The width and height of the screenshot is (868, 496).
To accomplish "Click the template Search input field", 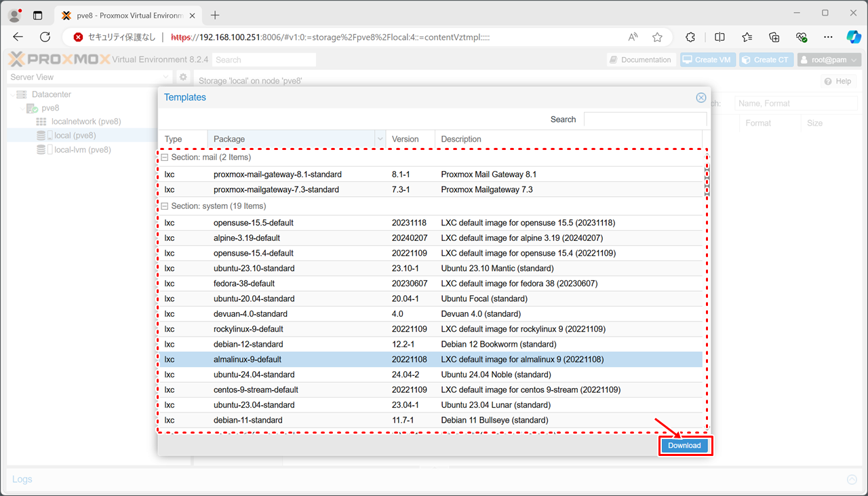I will (645, 119).
